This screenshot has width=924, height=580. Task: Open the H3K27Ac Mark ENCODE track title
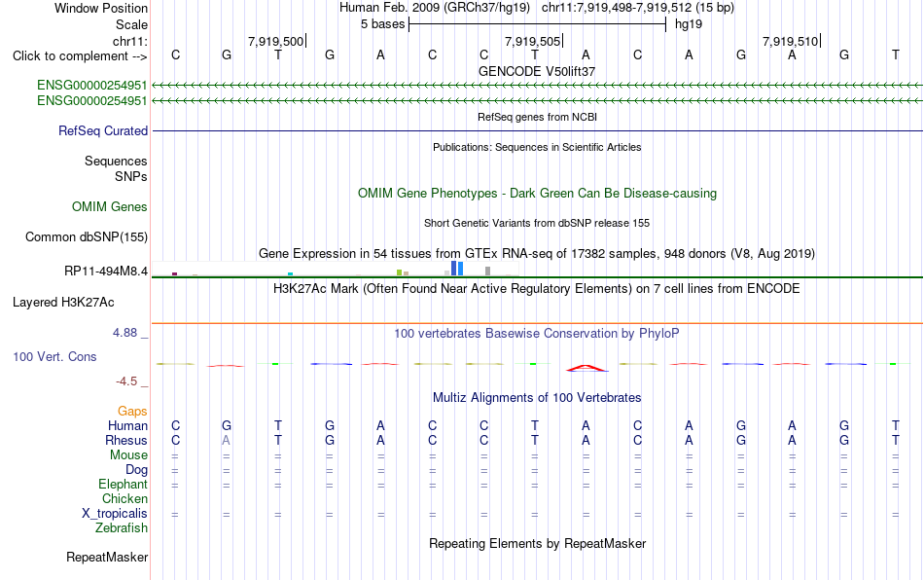(537, 288)
